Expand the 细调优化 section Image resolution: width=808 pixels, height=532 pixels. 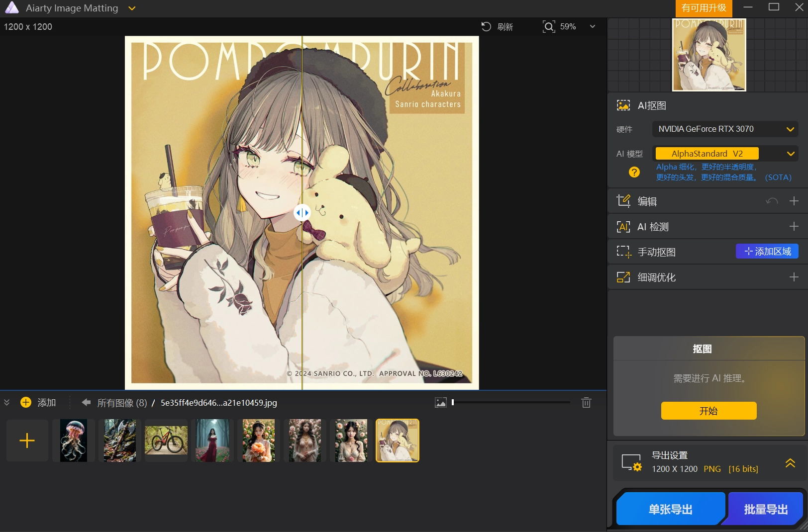[794, 277]
